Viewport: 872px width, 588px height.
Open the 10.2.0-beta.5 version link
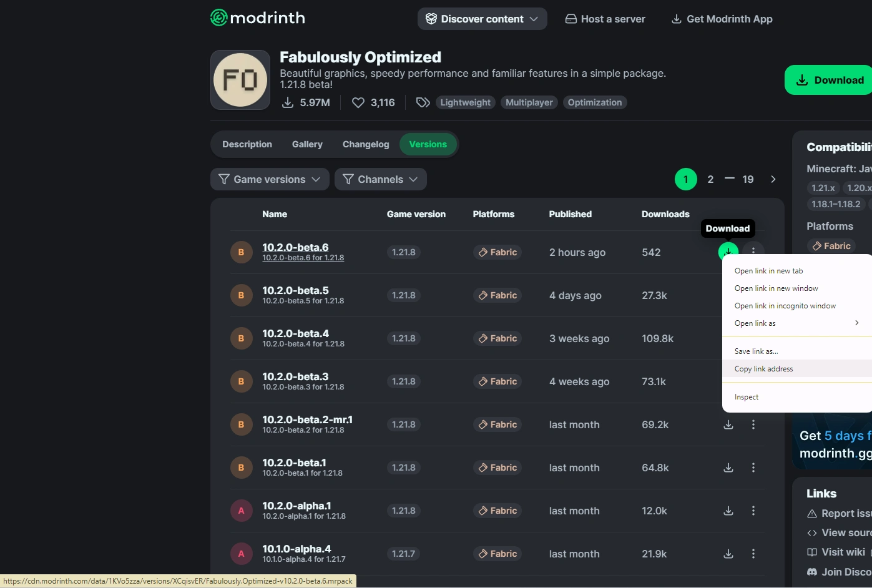tap(295, 290)
